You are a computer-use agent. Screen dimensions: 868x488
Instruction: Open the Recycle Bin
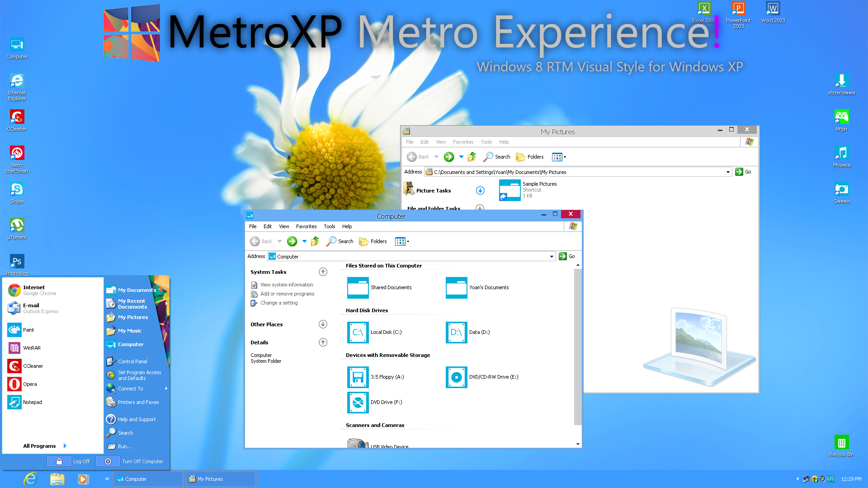(x=841, y=446)
